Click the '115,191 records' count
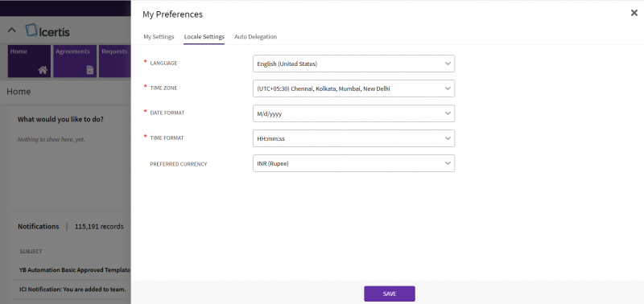The image size is (644, 304). click(99, 227)
